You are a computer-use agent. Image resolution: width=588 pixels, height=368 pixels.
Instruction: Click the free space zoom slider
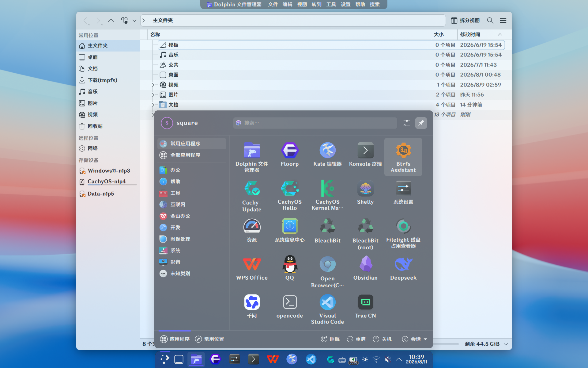point(445,344)
